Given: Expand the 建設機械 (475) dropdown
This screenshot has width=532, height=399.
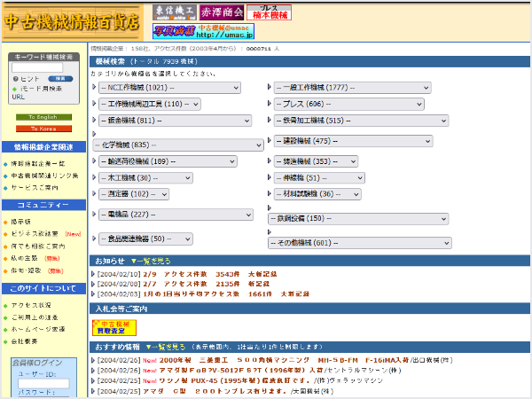Looking at the screenshot, I should coord(353,141).
